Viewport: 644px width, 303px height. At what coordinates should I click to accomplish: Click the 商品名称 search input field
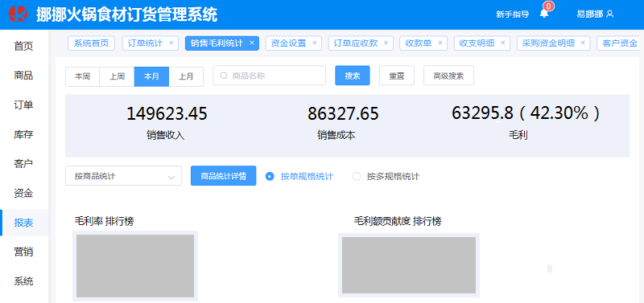(x=269, y=76)
